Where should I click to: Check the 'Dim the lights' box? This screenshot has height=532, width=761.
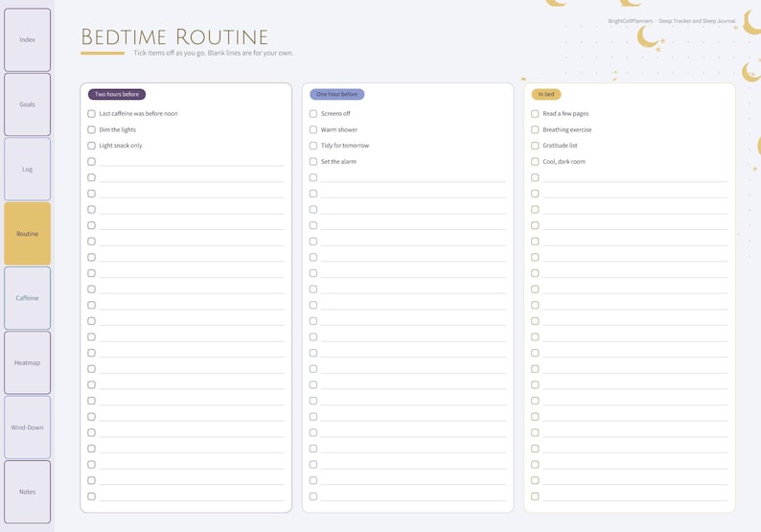pyautogui.click(x=91, y=129)
